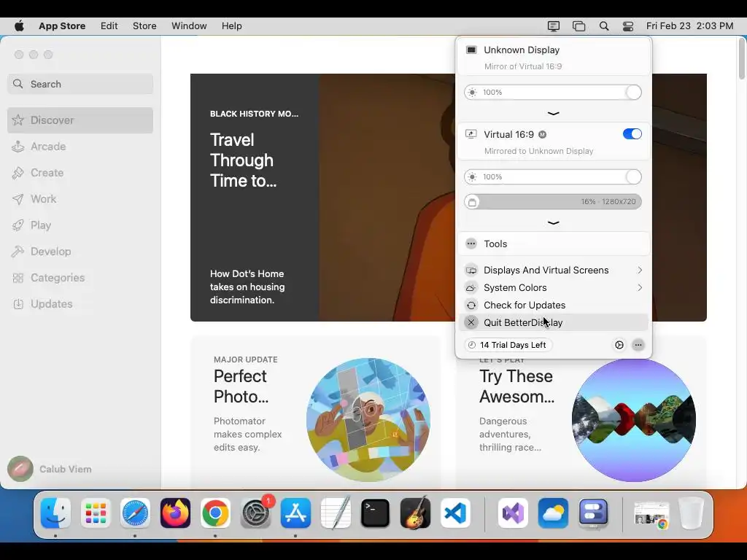Open Safari from the dock
747x560 pixels.
click(135, 513)
